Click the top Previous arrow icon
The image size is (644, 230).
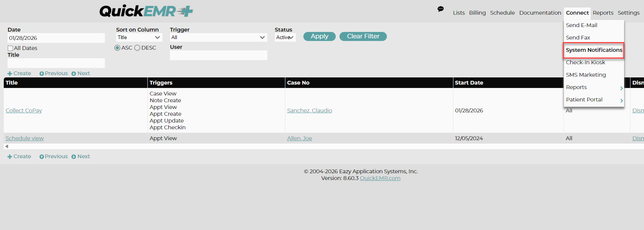click(42, 74)
